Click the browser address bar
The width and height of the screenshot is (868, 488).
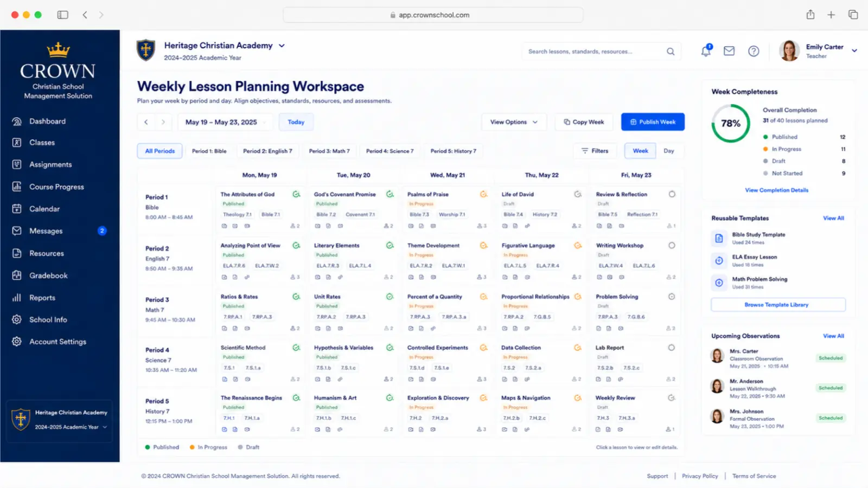[x=433, y=15]
